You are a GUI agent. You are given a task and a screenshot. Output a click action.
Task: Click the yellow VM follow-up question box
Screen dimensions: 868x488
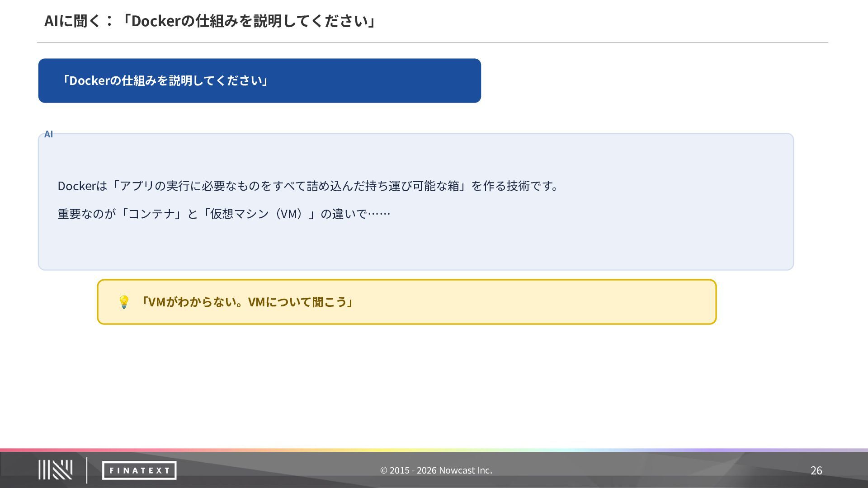(407, 302)
